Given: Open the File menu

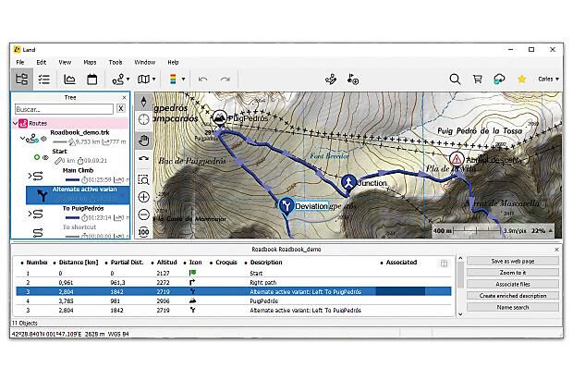Looking at the screenshot, I should coord(20,62).
